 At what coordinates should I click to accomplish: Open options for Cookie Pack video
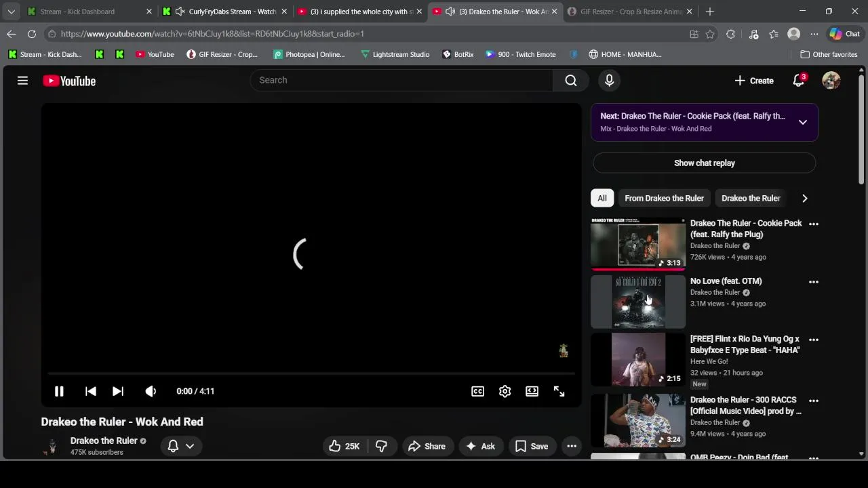pyautogui.click(x=814, y=224)
